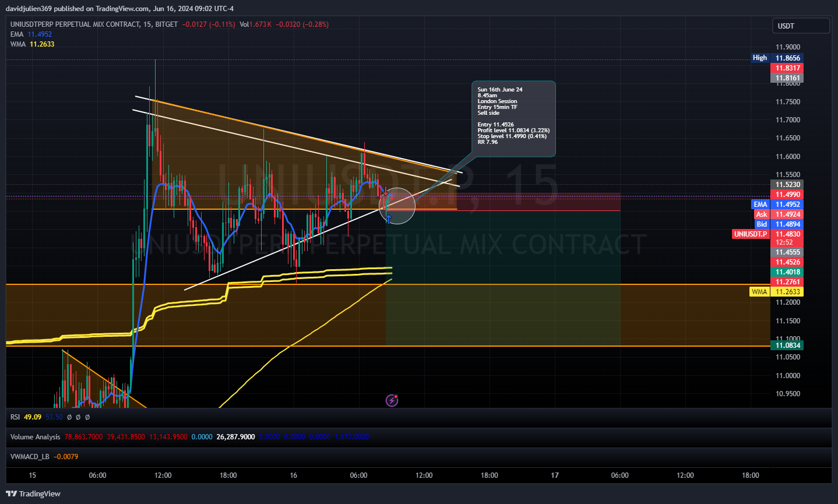Click the red stop-loss zone of short position
Viewport: 838px width, 504px height.
pos(503,202)
